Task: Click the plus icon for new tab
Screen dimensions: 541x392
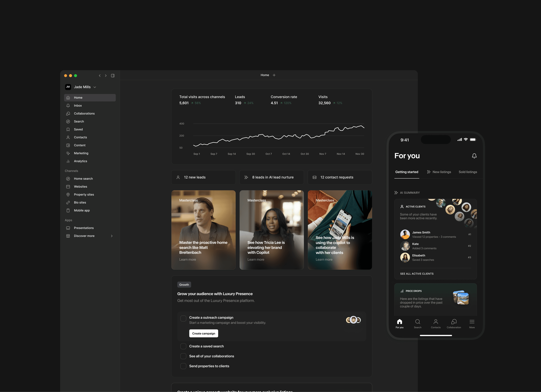Action: pos(274,75)
